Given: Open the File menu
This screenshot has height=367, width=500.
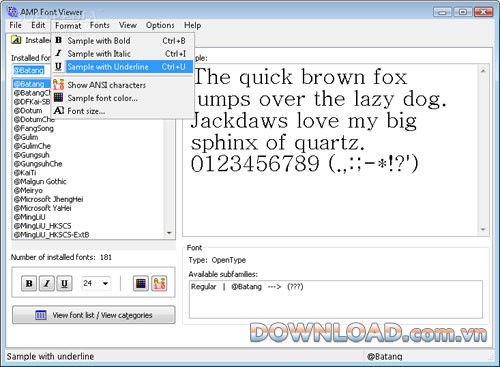Looking at the screenshot, I should pyautogui.click(x=15, y=25).
